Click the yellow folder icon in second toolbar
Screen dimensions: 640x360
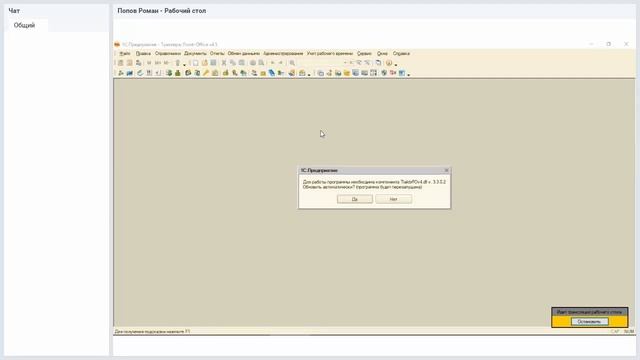[x=347, y=73]
